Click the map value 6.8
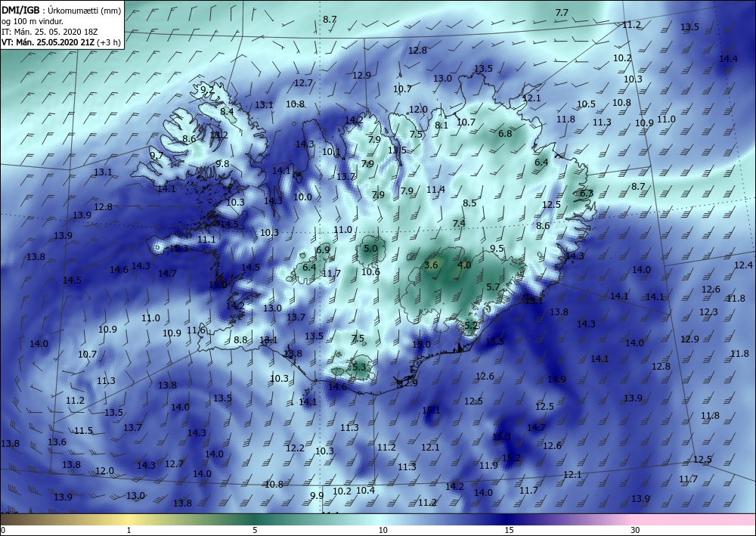Image resolution: width=756 pixels, height=536 pixels. pyautogui.click(x=505, y=134)
